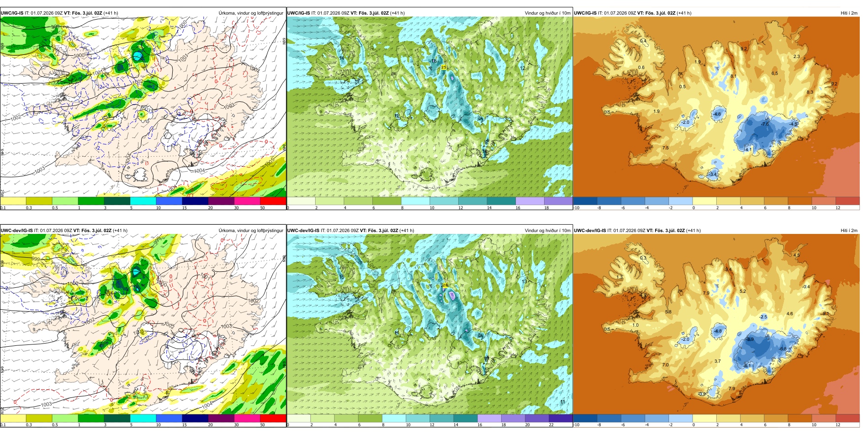Click the -7.6 value on UWC/IG-IS temperature map
The image size is (868, 434).
click(x=765, y=124)
